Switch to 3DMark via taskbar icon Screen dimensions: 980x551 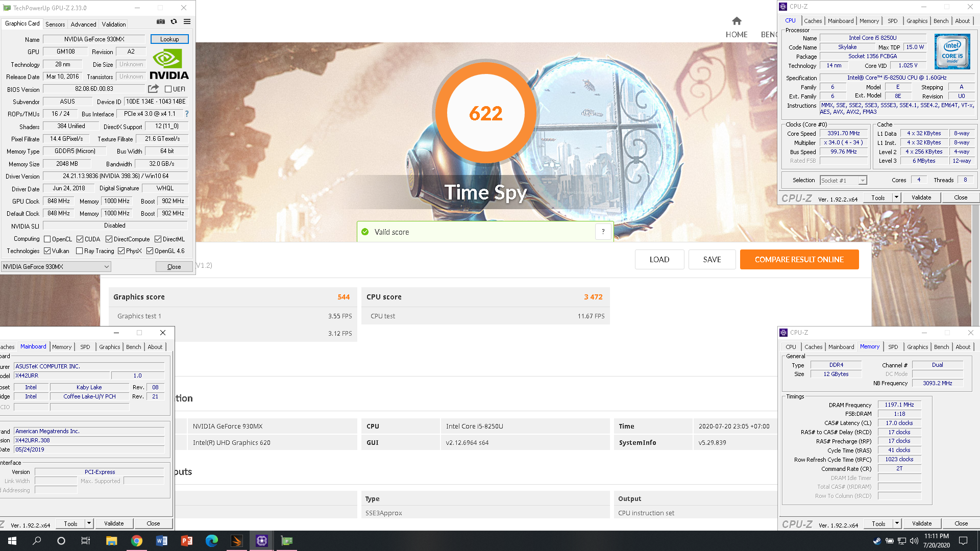click(x=237, y=541)
